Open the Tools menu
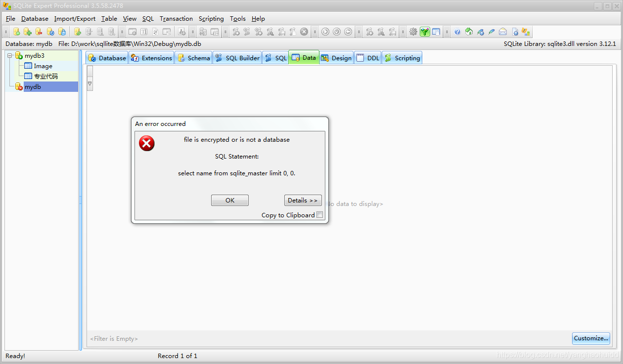The image size is (623, 364). click(238, 19)
